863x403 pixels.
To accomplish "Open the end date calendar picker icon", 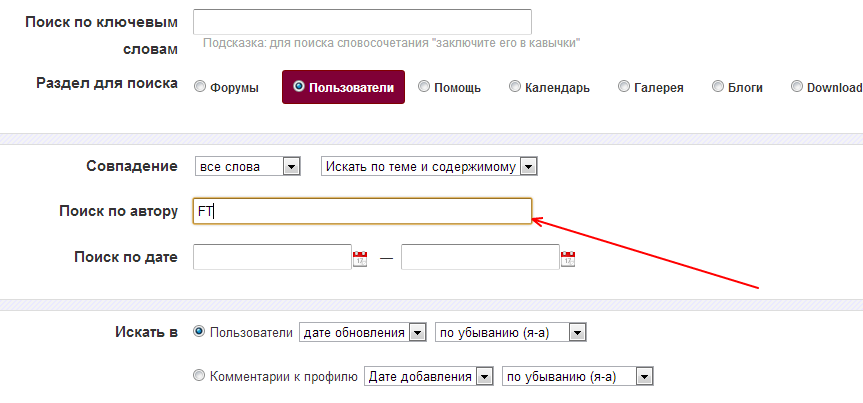I will [x=568, y=258].
